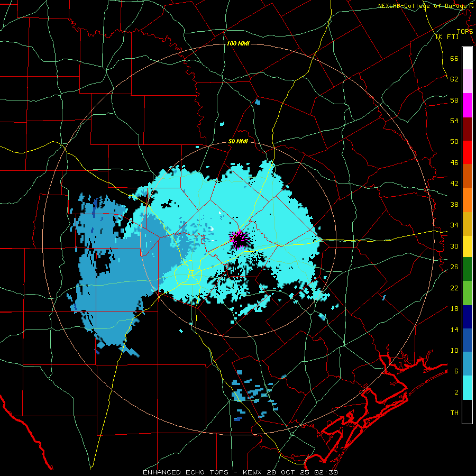Click the "10" legend value
476x476 pixels.
tap(454, 351)
